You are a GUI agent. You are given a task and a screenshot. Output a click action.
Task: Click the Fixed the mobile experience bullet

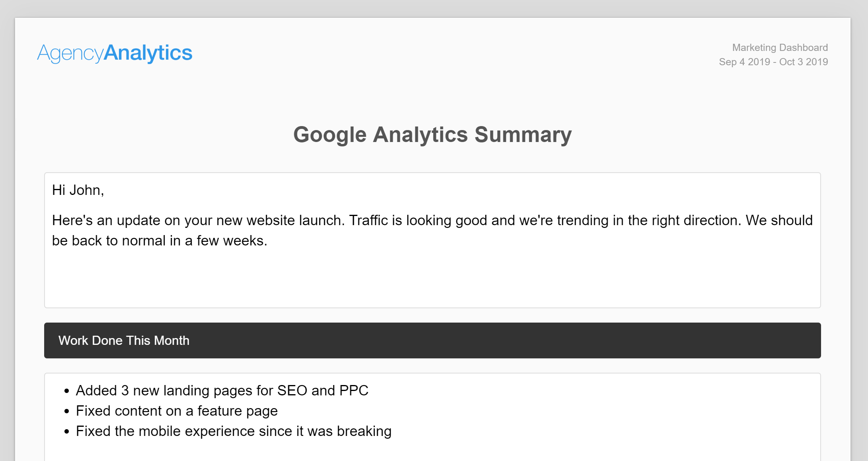[234, 431]
